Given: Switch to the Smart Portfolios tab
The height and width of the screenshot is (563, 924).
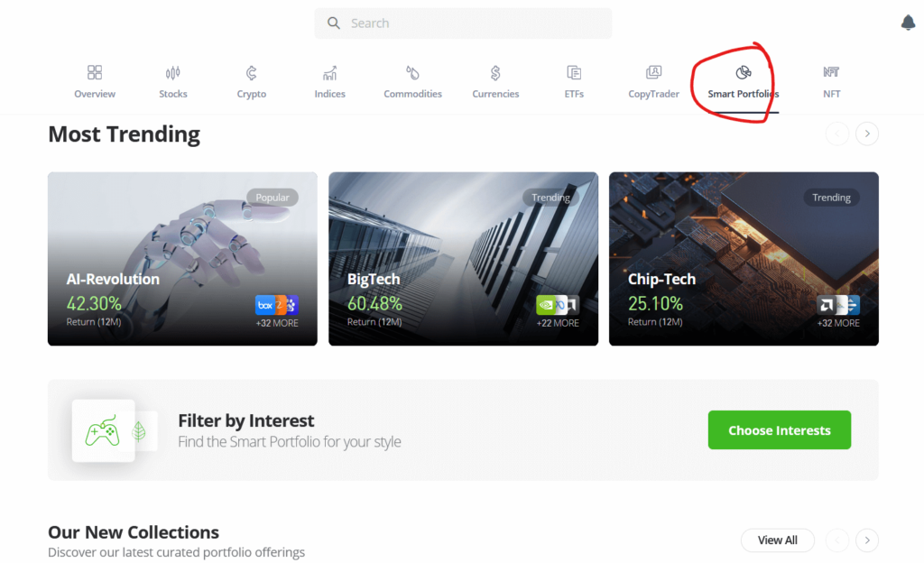Looking at the screenshot, I should pyautogui.click(x=742, y=81).
